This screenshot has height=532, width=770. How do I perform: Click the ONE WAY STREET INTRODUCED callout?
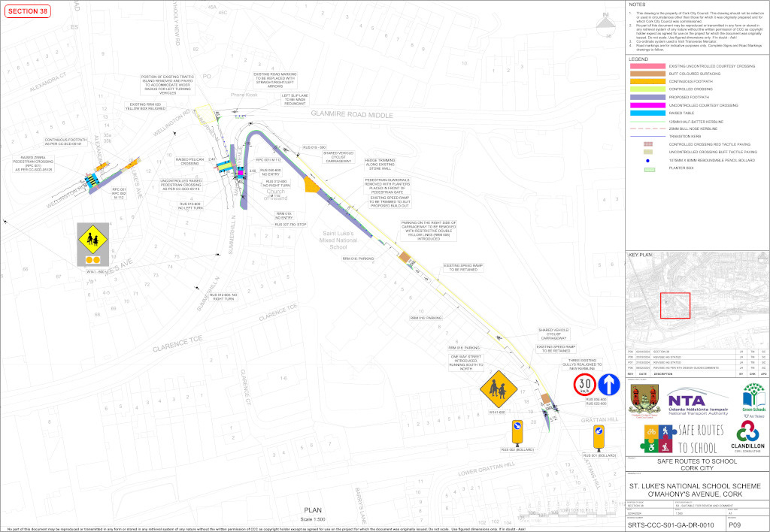point(466,363)
